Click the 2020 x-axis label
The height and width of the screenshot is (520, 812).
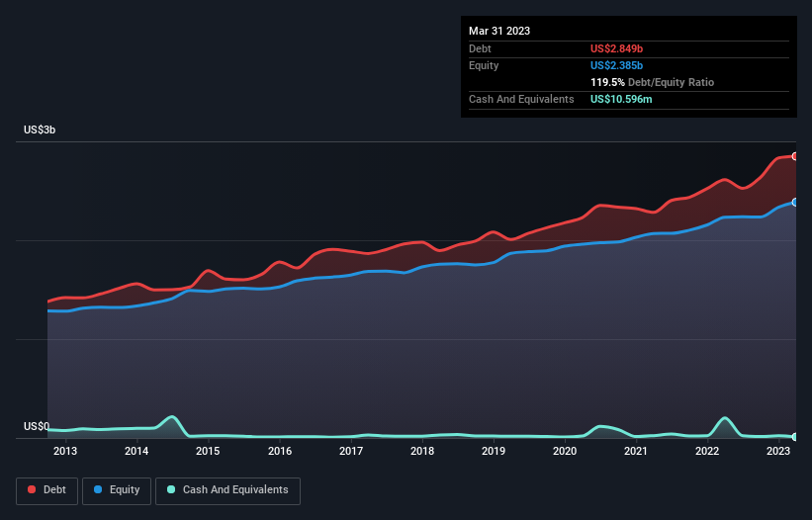pyautogui.click(x=565, y=451)
